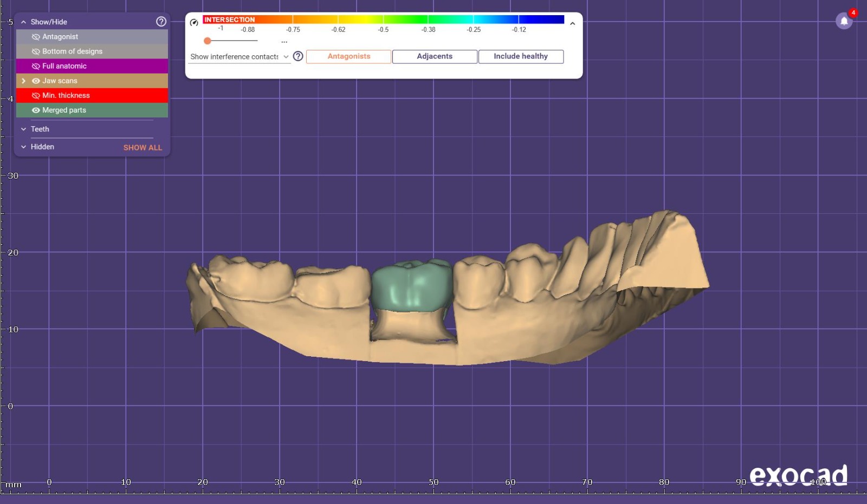Click the three-dots icon beside slider

[x=284, y=42]
